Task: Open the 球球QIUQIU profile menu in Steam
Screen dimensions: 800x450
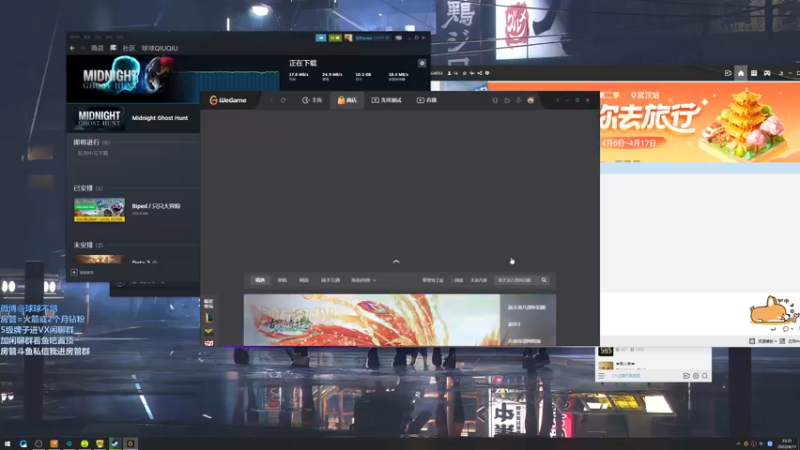Action: [x=160, y=48]
